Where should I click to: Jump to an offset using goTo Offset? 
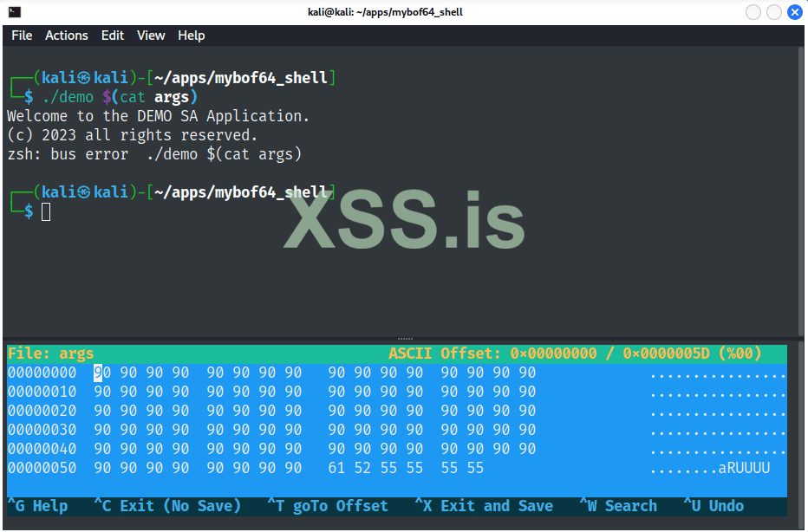coord(334,505)
